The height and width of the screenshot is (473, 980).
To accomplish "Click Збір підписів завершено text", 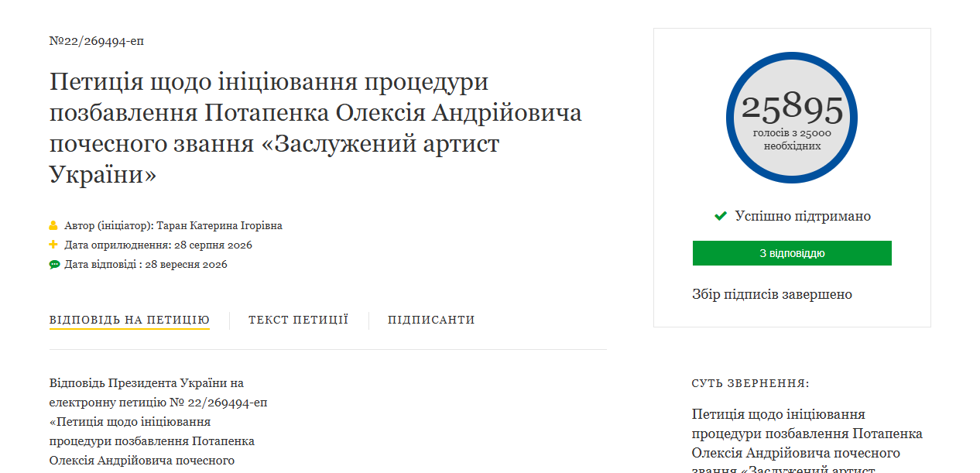I will tap(772, 294).
